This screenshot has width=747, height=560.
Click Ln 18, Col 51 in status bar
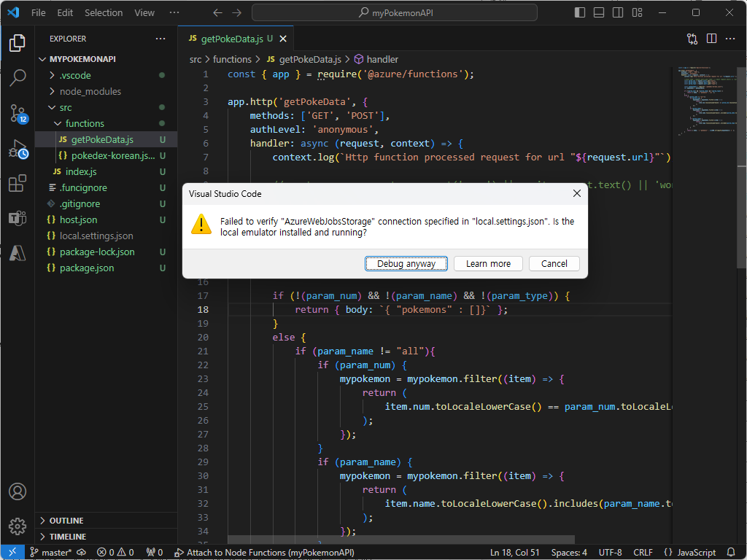[x=514, y=553]
